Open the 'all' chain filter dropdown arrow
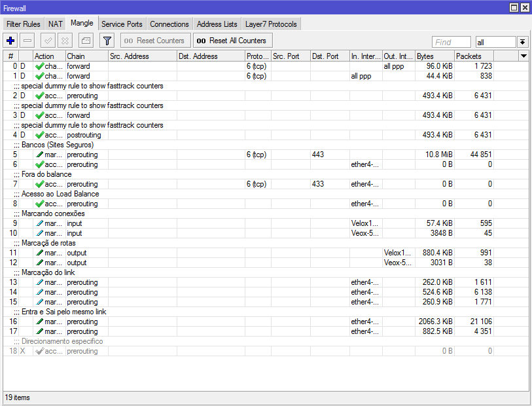Image resolution: width=532 pixels, height=406 pixels. pyautogui.click(x=522, y=42)
